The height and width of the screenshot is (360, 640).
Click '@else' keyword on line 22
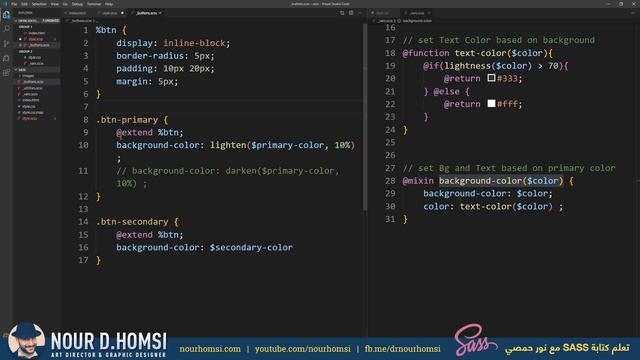[x=447, y=91]
